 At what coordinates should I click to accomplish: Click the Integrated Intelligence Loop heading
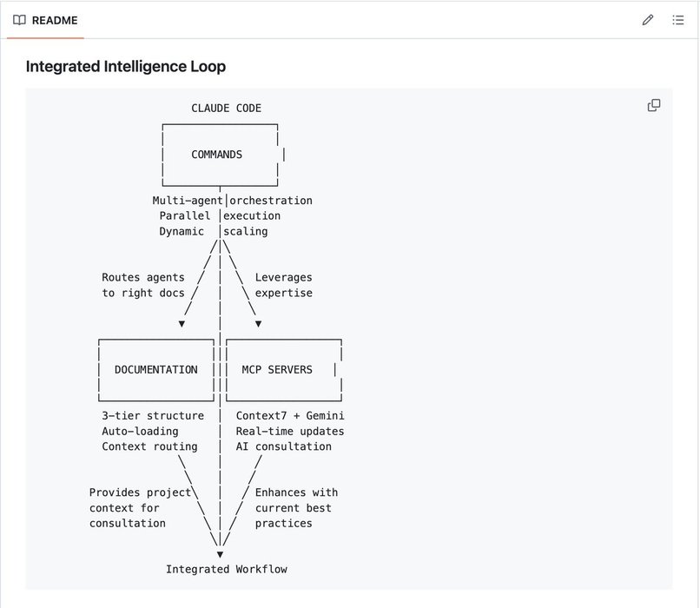pyautogui.click(x=126, y=66)
